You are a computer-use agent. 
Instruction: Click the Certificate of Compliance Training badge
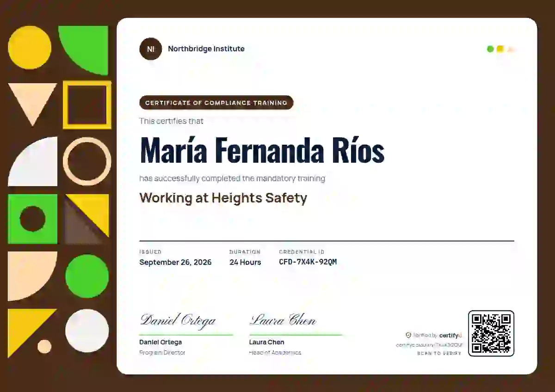(x=216, y=103)
